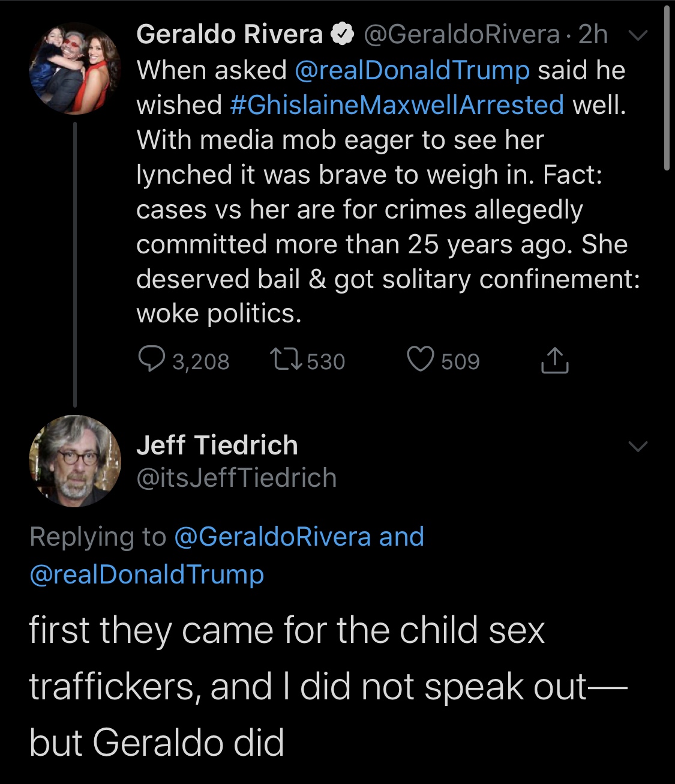Tap the @GeraldoRivera handle in the tweet header
This screenshot has height=784, width=675.
tap(461, 35)
